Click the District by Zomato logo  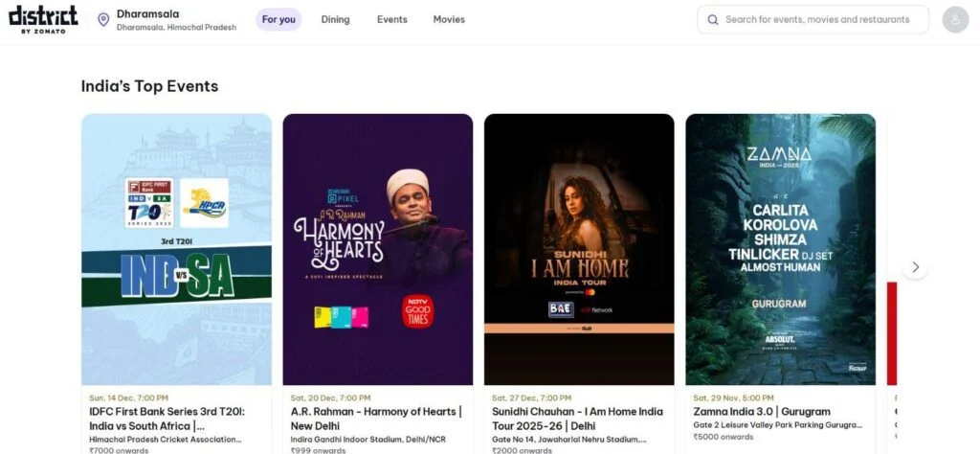pyautogui.click(x=43, y=19)
